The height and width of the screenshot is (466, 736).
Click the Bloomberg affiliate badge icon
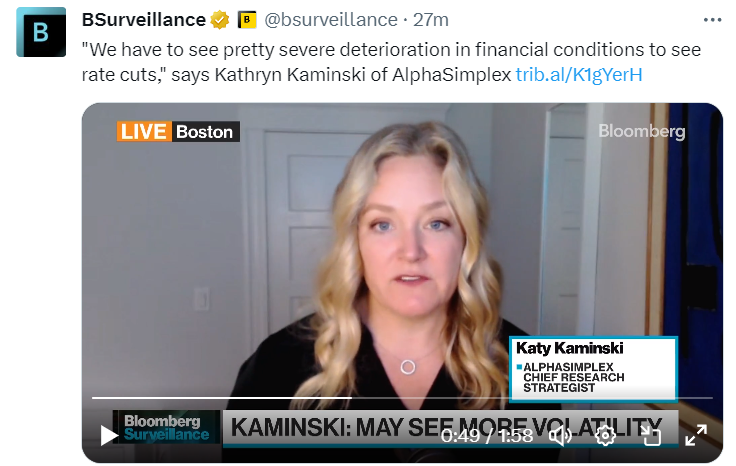tap(247, 20)
